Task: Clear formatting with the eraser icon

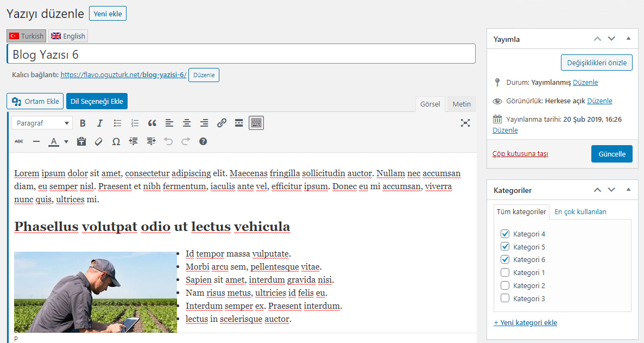Action: tap(99, 141)
